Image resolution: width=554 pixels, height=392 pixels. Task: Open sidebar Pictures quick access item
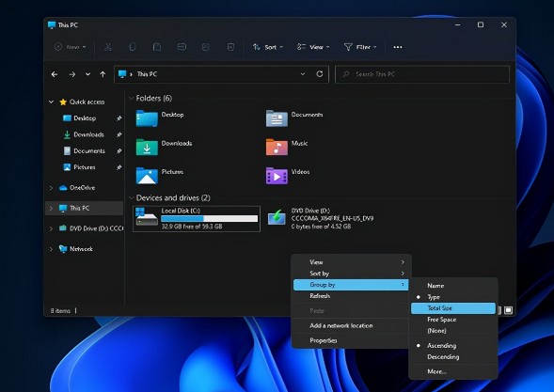(x=84, y=167)
